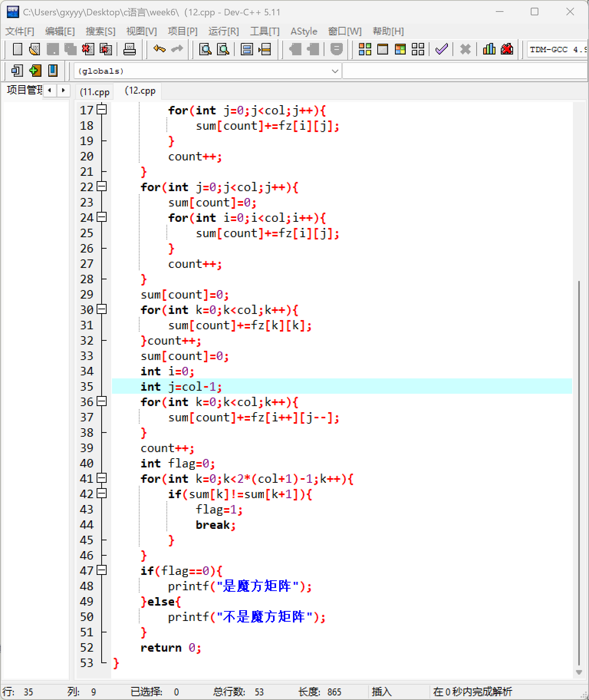This screenshot has width=589, height=700.
Task: Click the empty function members dropdown field
Action: click(464, 71)
